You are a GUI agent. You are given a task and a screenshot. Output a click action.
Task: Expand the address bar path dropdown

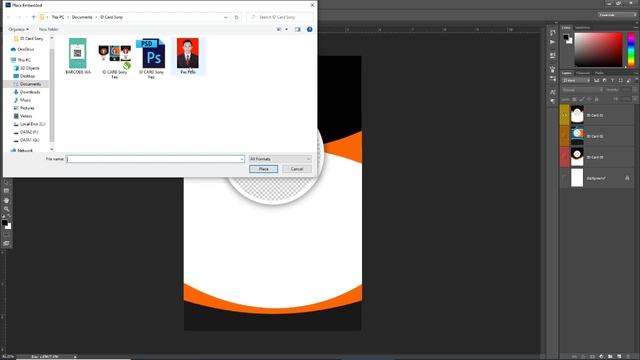point(226,17)
